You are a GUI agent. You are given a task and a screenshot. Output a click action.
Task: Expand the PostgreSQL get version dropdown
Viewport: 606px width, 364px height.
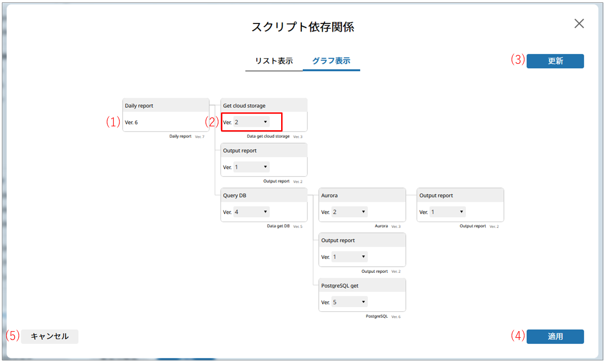pos(349,302)
